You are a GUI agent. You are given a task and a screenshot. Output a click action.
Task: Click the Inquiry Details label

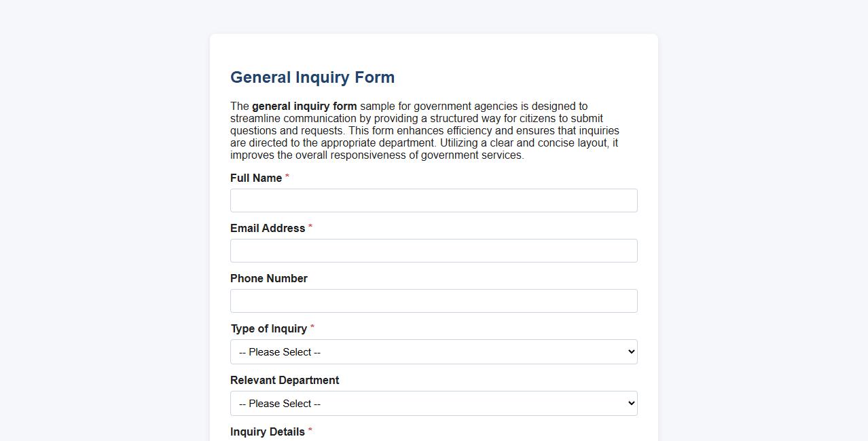tap(268, 432)
